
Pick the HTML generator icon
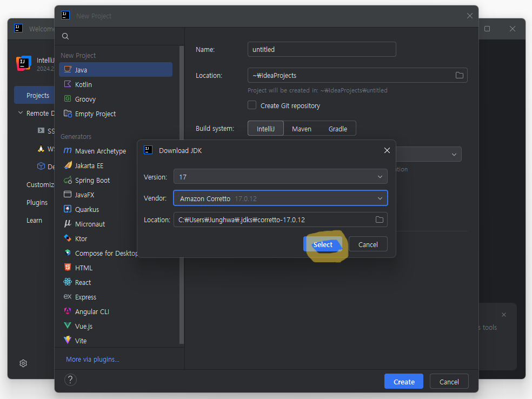tap(68, 268)
